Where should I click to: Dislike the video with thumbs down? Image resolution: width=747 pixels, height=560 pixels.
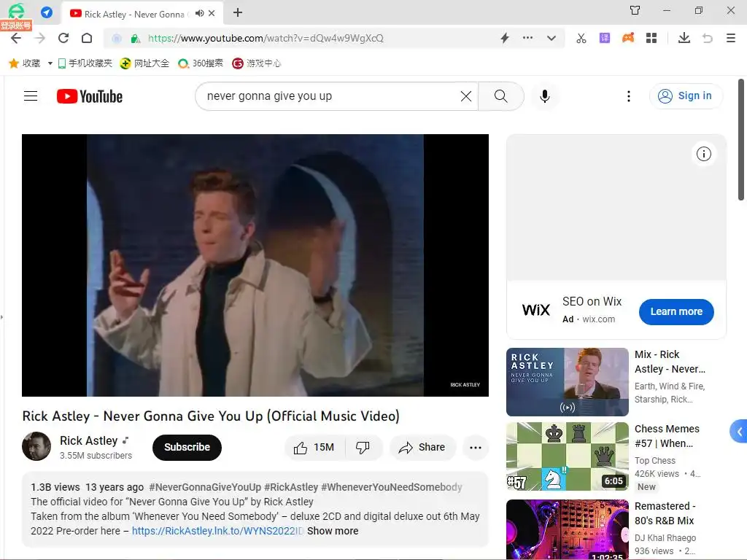(x=363, y=448)
